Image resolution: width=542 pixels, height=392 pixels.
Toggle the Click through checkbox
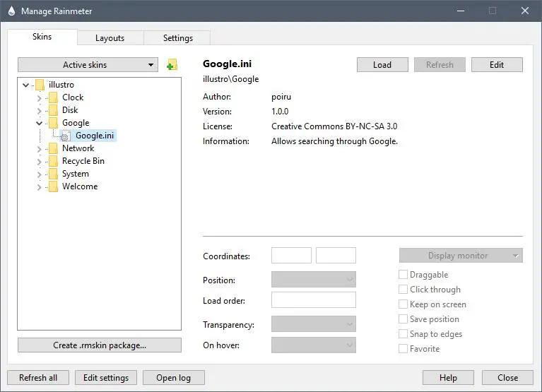coord(403,290)
